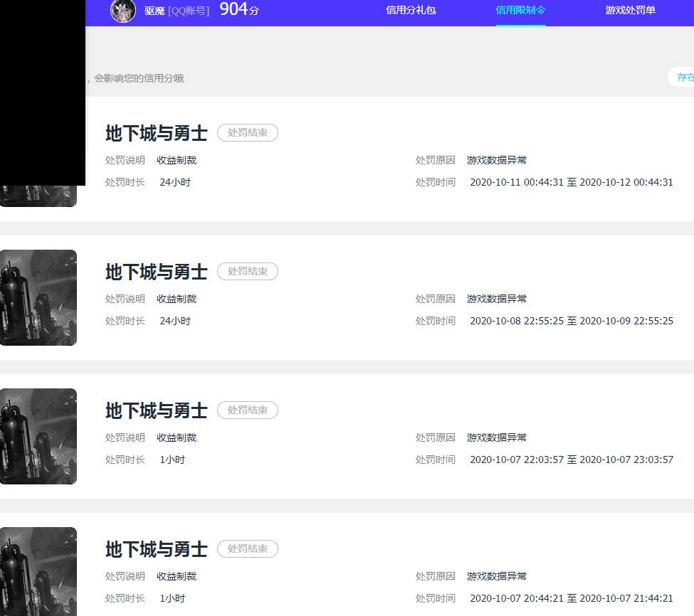Screen dimensions: 694x616
Task: Click 处罚结束 badge on the 22:03:57 record
Action: 248,410
